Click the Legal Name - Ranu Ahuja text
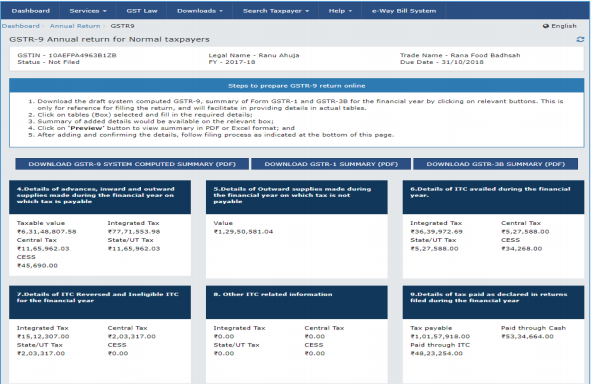This screenshot has height=384, width=593. (x=254, y=56)
